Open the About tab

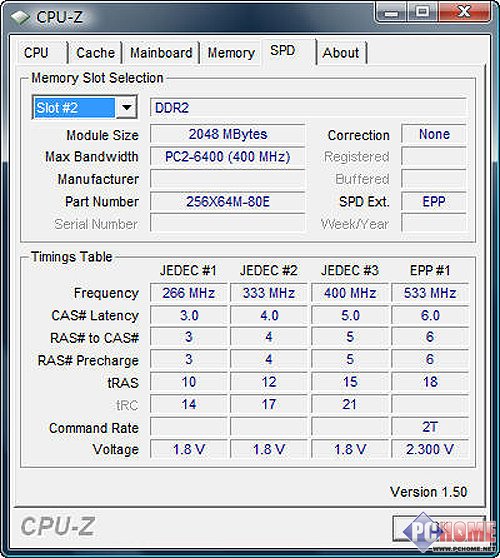(341, 53)
